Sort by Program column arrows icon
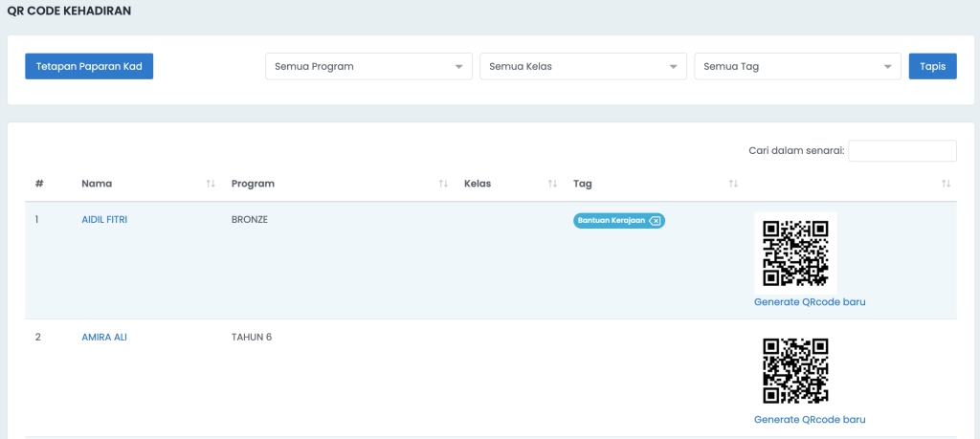The width and height of the screenshot is (980, 439). 443,184
